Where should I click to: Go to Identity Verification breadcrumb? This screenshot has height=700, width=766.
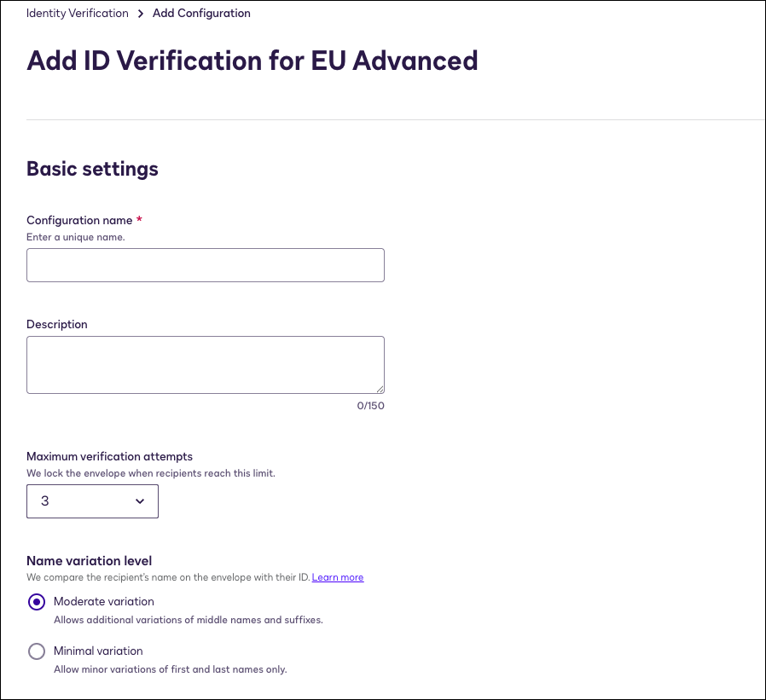77,14
